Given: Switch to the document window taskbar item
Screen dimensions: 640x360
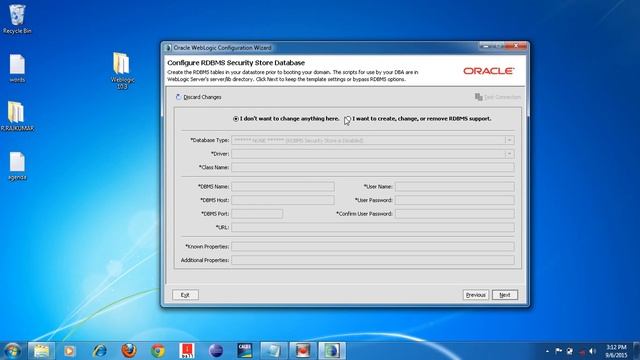Looking at the screenshot, I should pos(273,351).
